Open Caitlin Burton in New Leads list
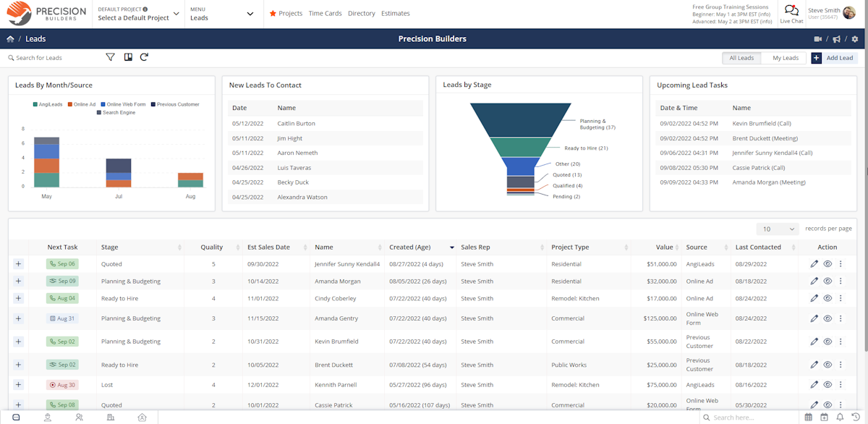Viewport: 868px width, 424px height. [296, 123]
